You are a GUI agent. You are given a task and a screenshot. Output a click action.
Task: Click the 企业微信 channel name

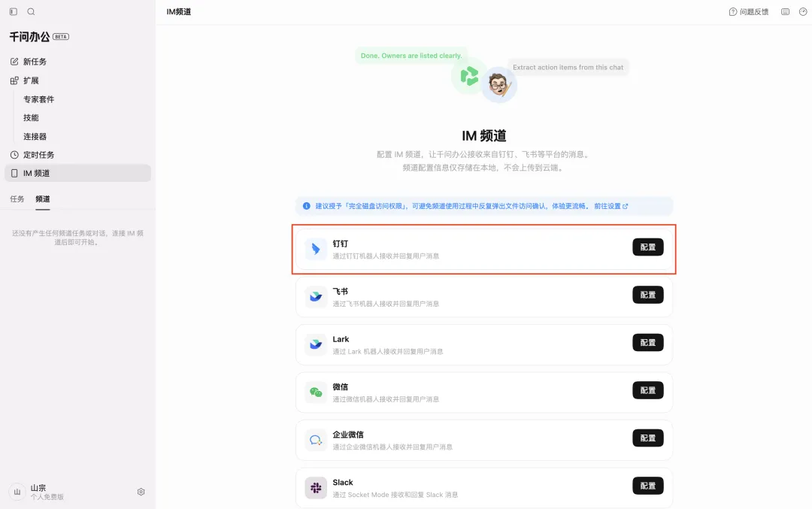348,435
